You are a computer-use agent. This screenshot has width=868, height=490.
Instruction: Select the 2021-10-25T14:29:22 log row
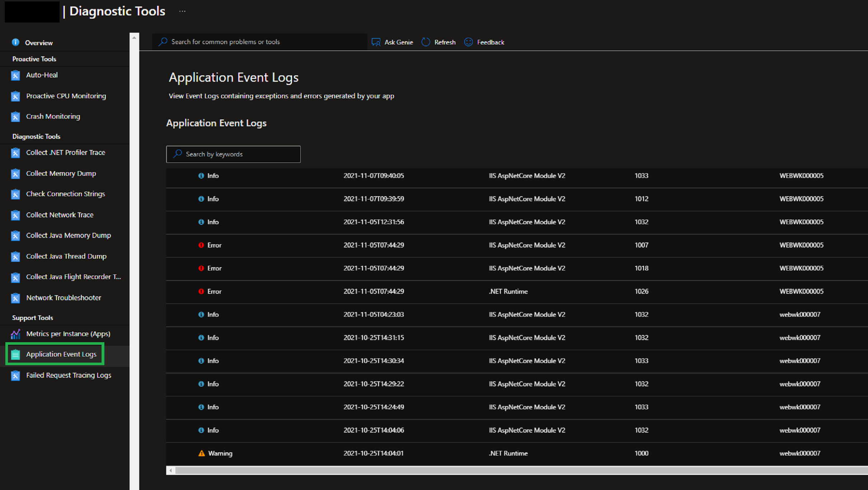[517, 384]
